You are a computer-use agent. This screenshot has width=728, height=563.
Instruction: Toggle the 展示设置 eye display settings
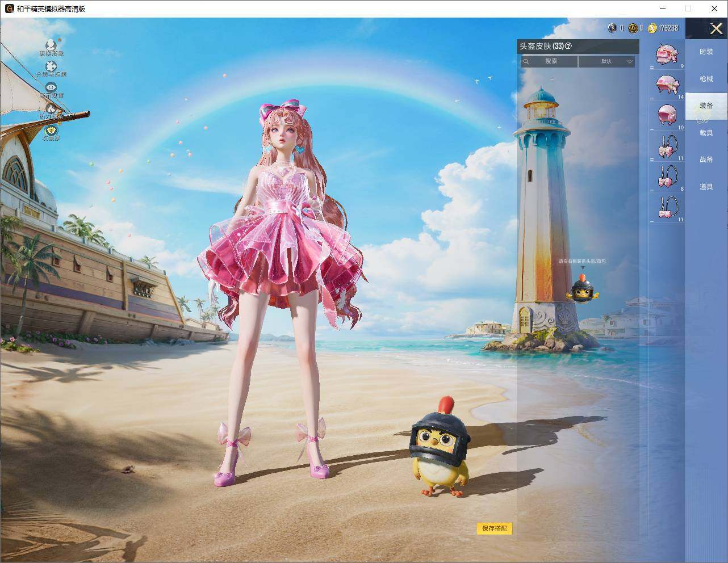pos(51,87)
